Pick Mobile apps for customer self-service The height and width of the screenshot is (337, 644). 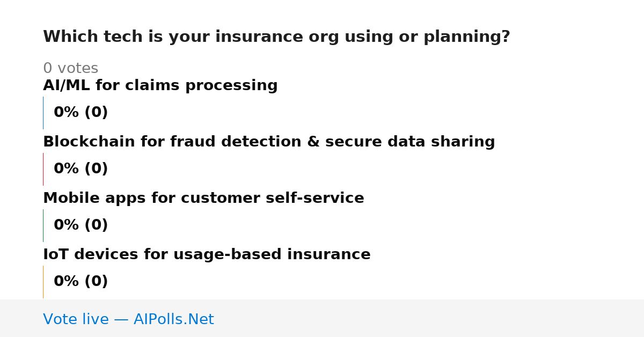[203, 199]
